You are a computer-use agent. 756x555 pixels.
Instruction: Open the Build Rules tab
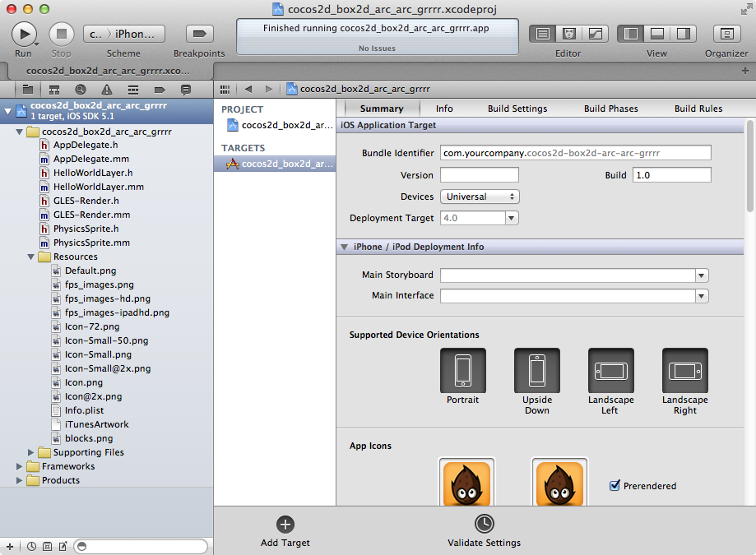(698, 109)
